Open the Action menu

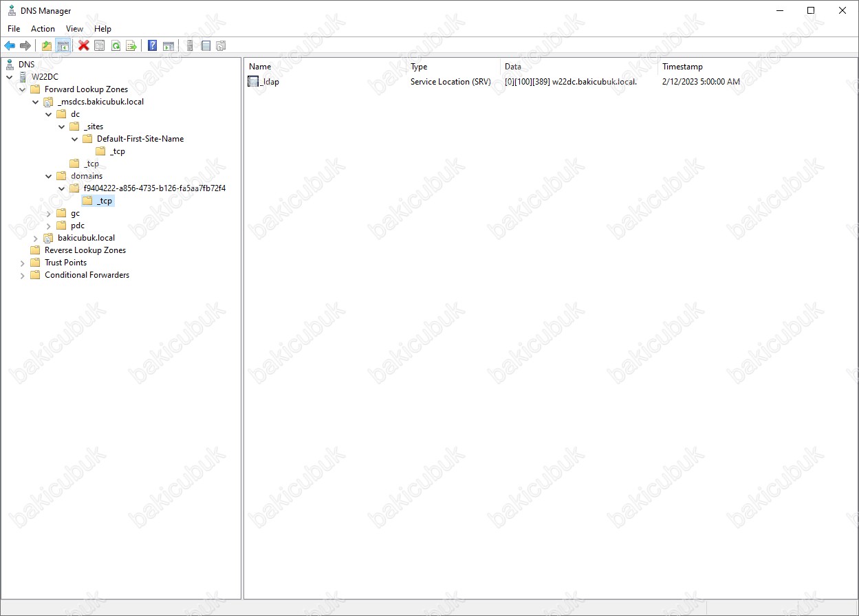click(x=43, y=29)
